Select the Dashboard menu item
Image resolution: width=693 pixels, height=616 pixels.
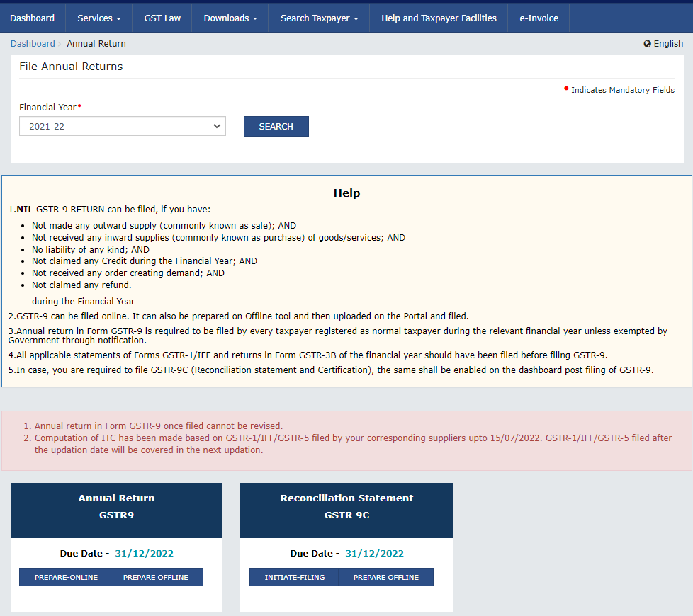click(x=33, y=18)
